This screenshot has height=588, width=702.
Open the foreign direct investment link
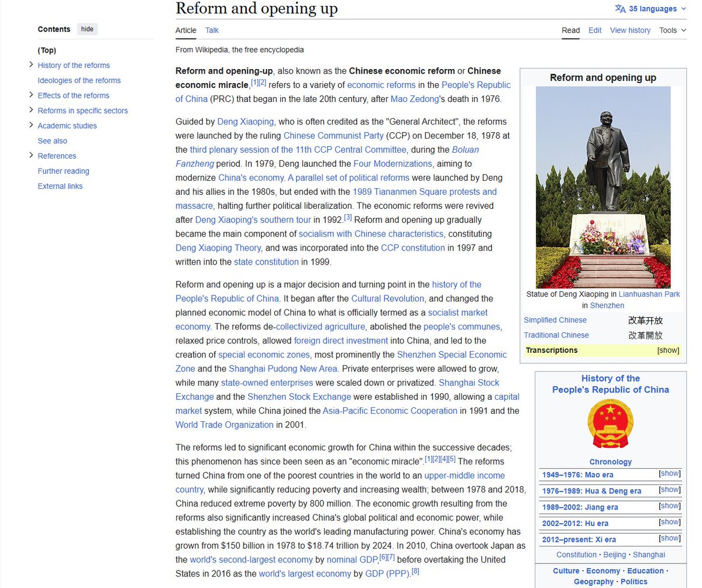[x=341, y=341]
